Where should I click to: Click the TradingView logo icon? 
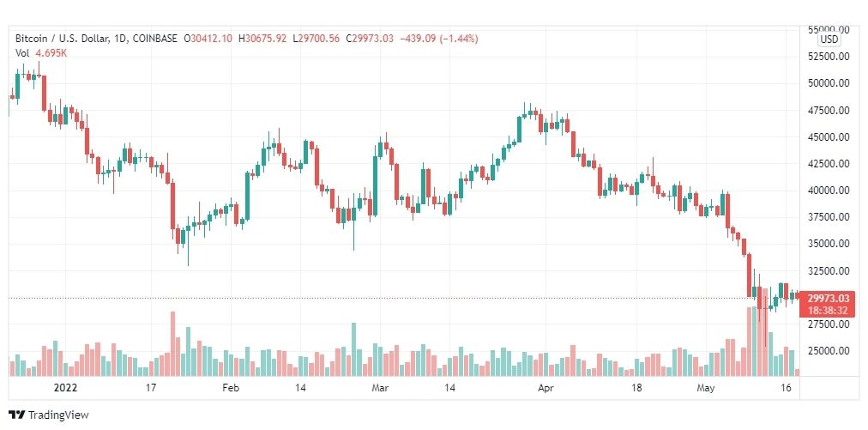click(x=16, y=415)
